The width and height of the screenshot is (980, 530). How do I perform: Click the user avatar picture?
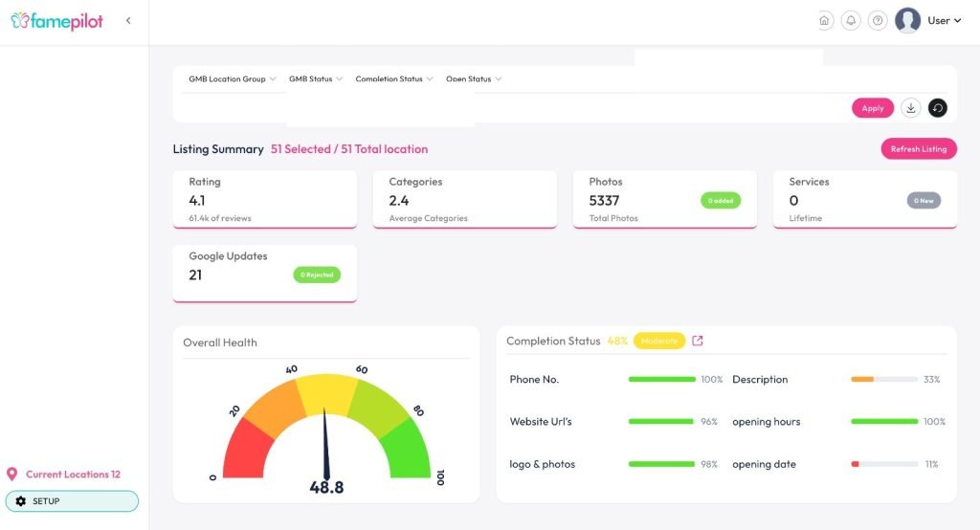(907, 21)
